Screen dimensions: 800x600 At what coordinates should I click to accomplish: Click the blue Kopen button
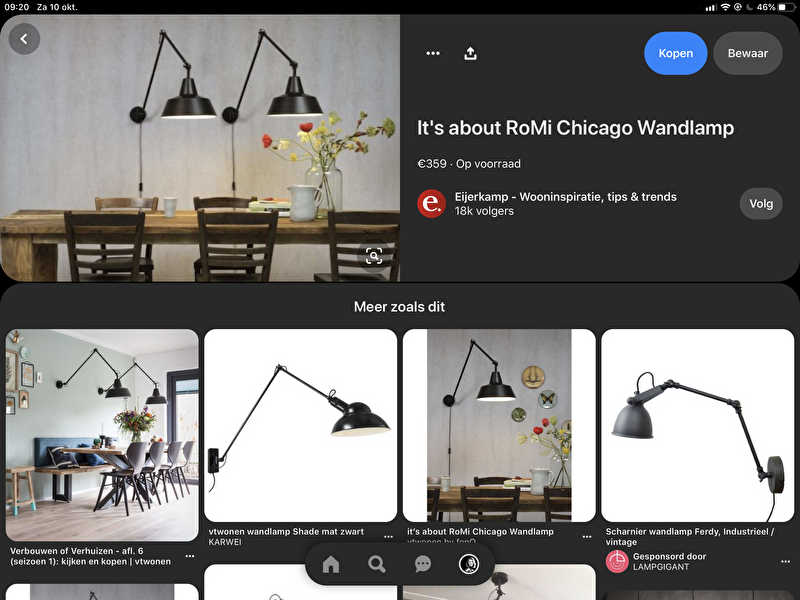(675, 54)
